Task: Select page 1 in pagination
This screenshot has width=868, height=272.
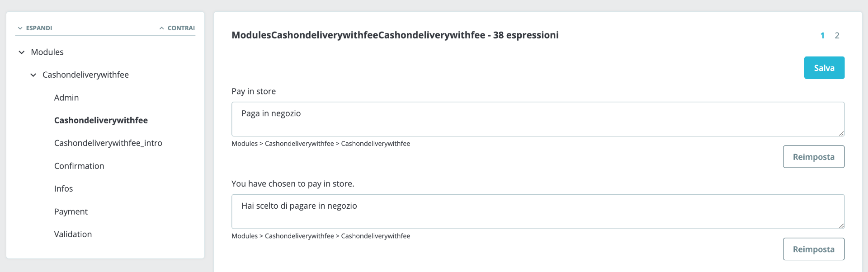Action: pos(822,36)
